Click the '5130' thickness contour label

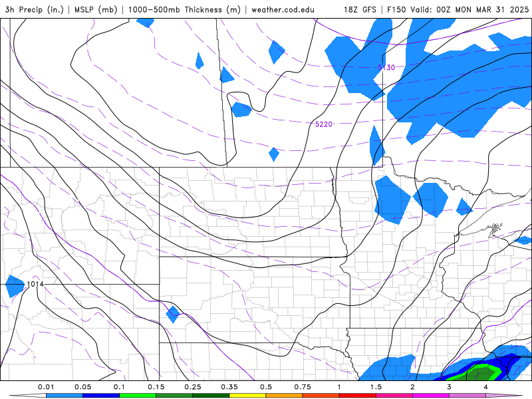tap(386, 67)
